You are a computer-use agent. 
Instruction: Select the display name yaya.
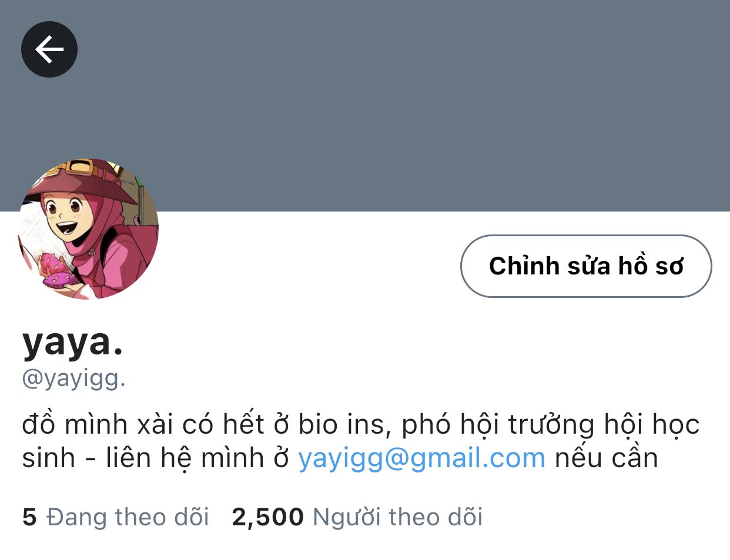click(73, 342)
